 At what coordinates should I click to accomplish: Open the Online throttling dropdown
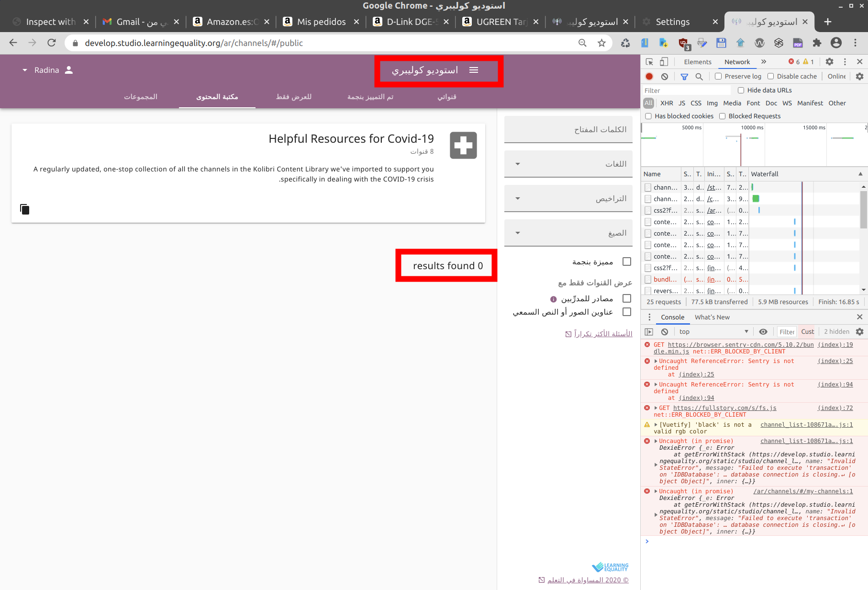(836, 76)
